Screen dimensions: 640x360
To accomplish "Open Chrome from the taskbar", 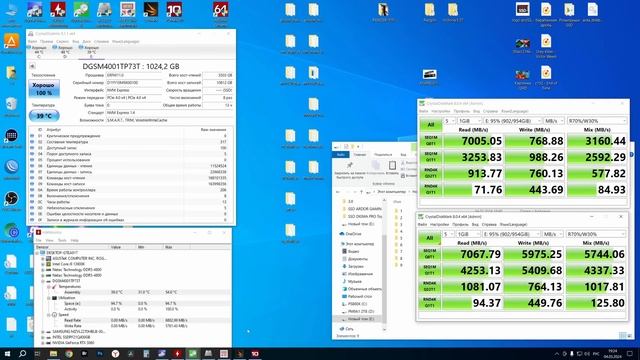I will [x=69, y=353].
